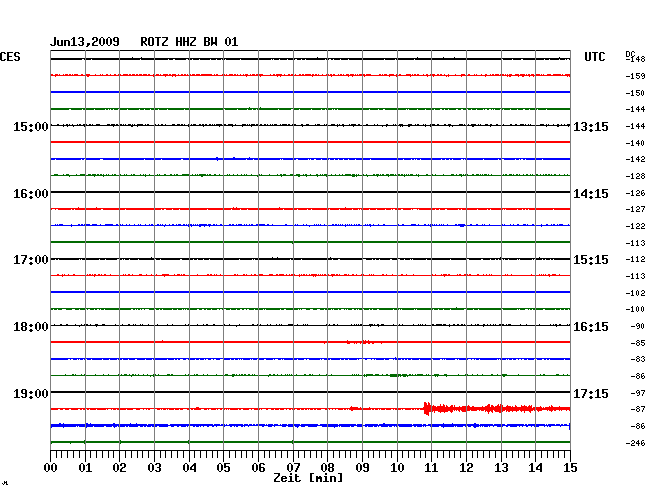Click the DC offset value -83
Image resolution: width=650 pixels, height=494 pixels.
[x=637, y=359]
